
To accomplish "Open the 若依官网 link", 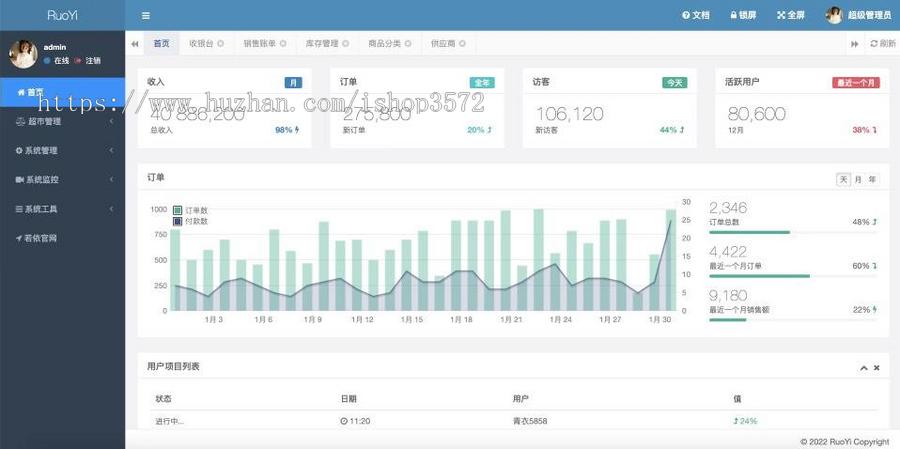I will click(63, 238).
